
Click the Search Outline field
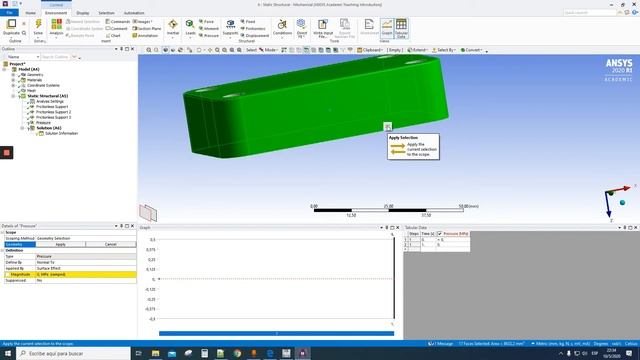click(56, 57)
